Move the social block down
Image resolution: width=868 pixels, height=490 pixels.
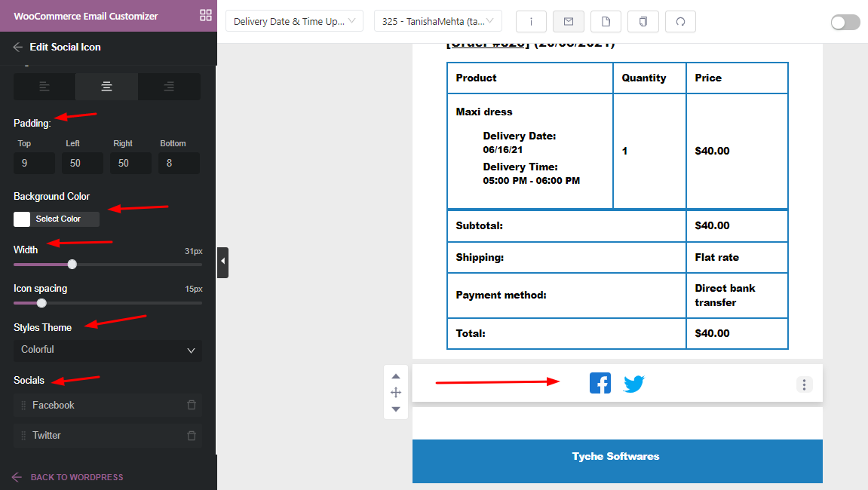point(396,409)
